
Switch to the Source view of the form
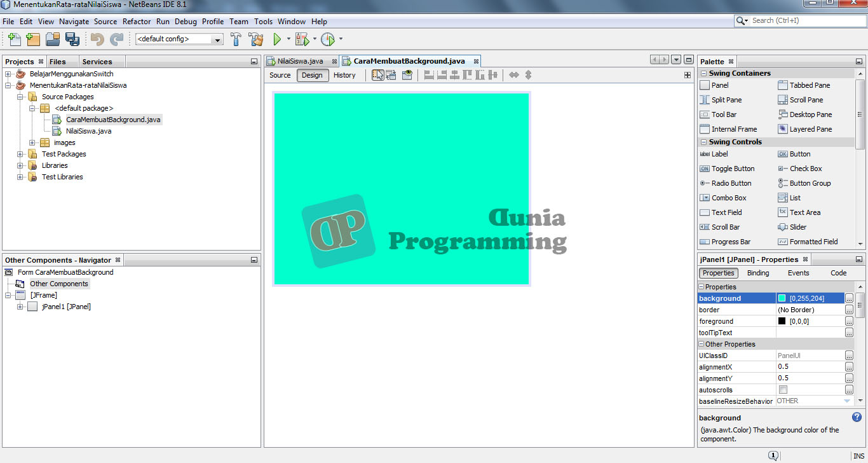(280, 74)
